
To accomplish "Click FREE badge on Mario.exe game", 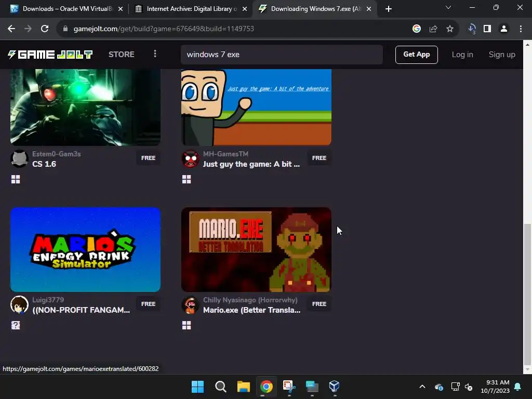I will [x=320, y=304].
